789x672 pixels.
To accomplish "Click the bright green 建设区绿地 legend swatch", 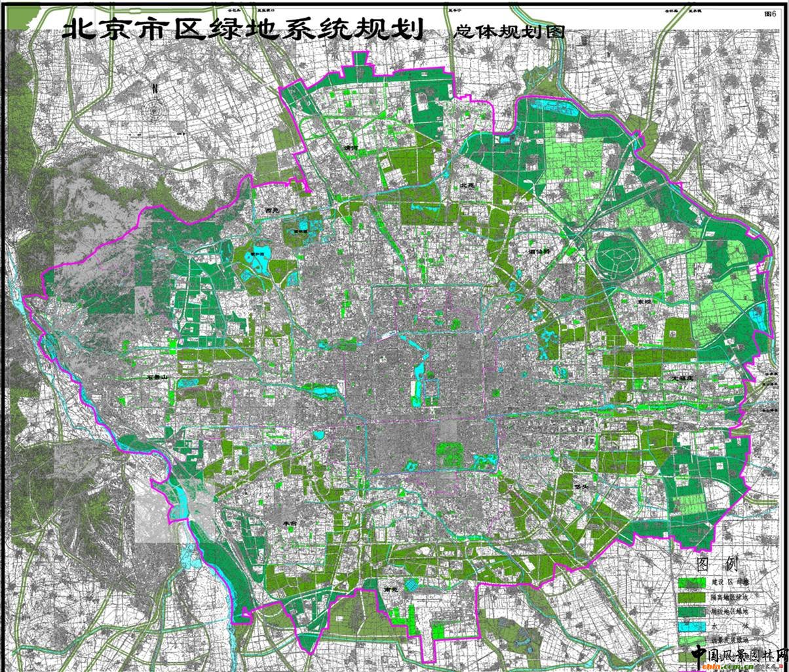I will coord(693,582).
